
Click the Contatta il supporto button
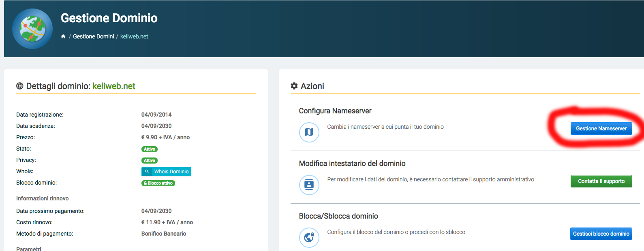point(601,181)
